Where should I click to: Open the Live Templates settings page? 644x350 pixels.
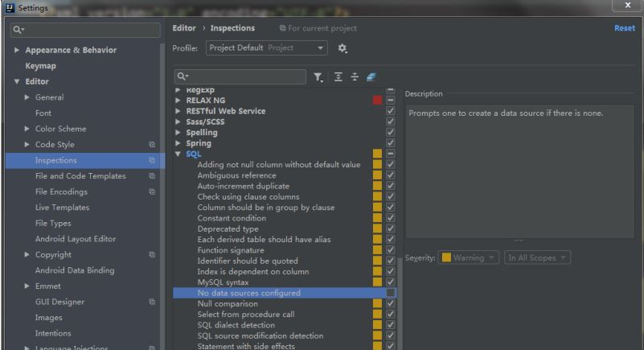click(62, 208)
